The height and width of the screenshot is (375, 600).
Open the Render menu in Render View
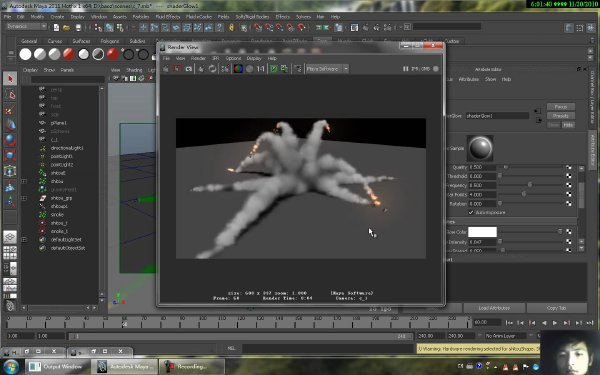click(198, 59)
